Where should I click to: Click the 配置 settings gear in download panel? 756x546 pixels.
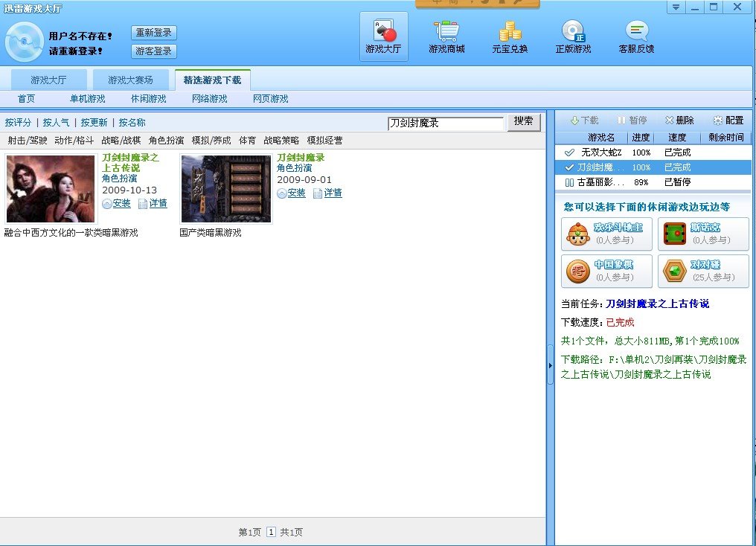pyautogui.click(x=728, y=121)
